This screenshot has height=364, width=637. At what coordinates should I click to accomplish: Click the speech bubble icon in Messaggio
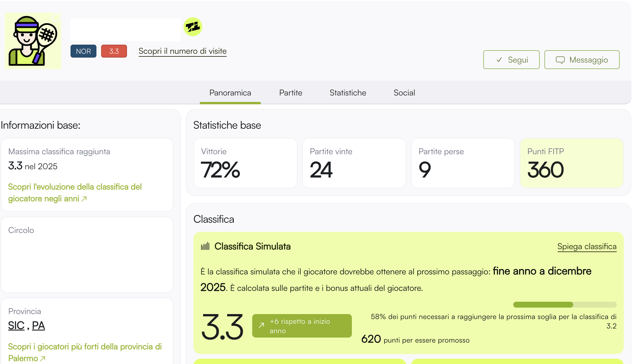click(x=560, y=60)
